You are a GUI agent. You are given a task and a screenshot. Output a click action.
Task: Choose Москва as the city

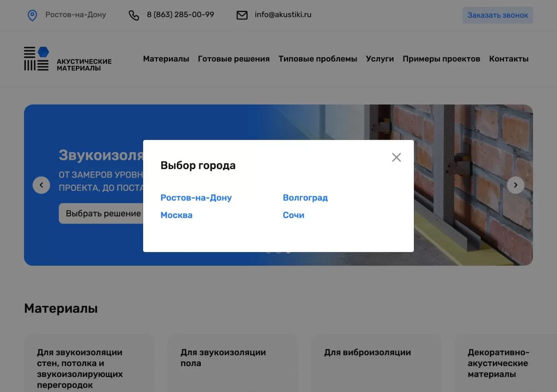(x=176, y=215)
